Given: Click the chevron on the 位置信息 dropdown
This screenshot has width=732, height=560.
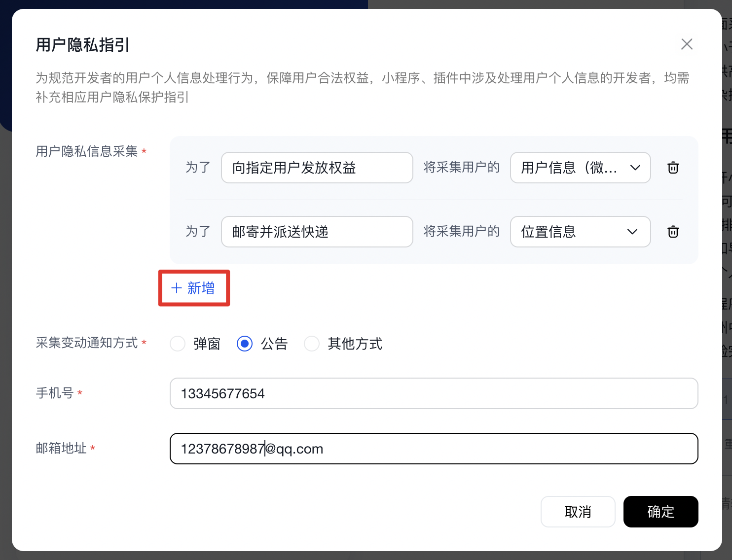Looking at the screenshot, I should [633, 232].
